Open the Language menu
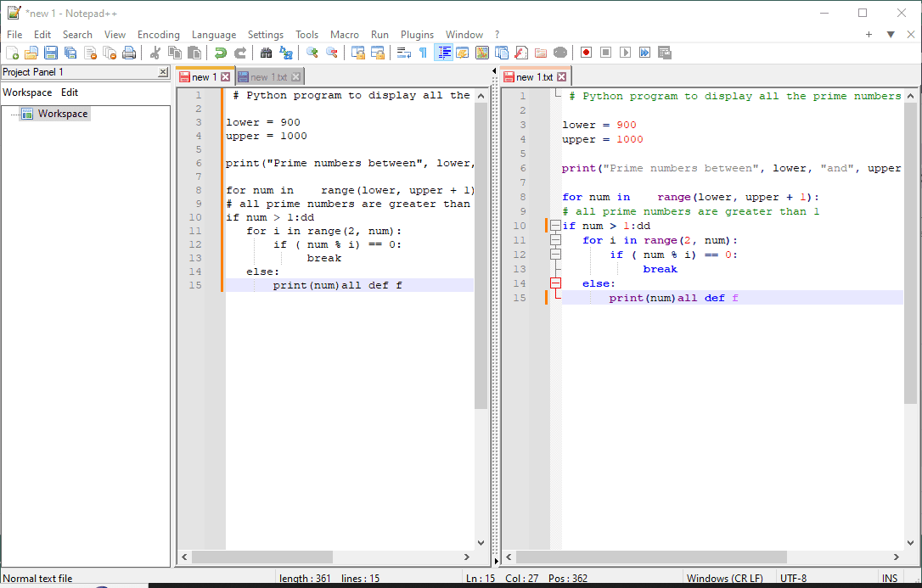This screenshot has width=922, height=588. coord(213,35)
